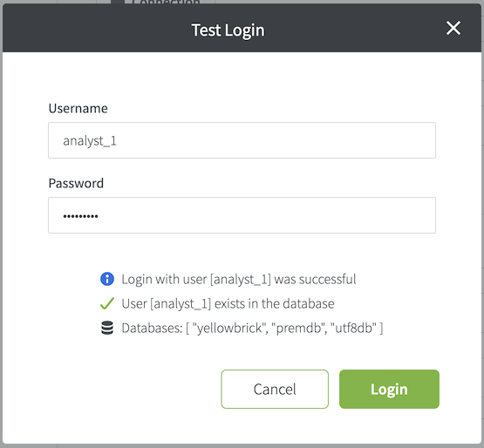The height and width of the screenshot is (448, 484).
Task: Click the Databases list text line
Action: 252,328
